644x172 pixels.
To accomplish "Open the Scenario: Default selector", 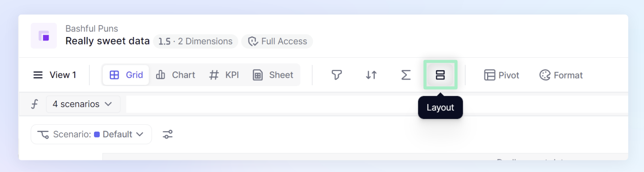I will pyautogui.click(x=91, y=134).
